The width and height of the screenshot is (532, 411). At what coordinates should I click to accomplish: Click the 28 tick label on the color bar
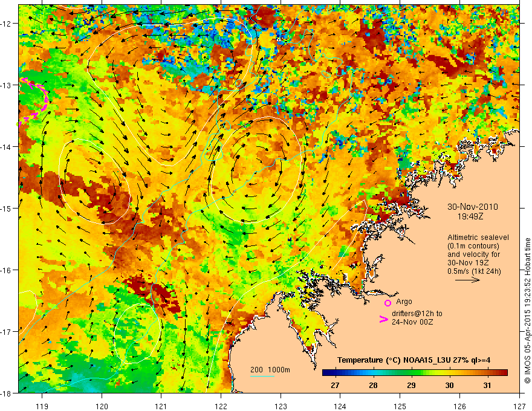point(373,385)
